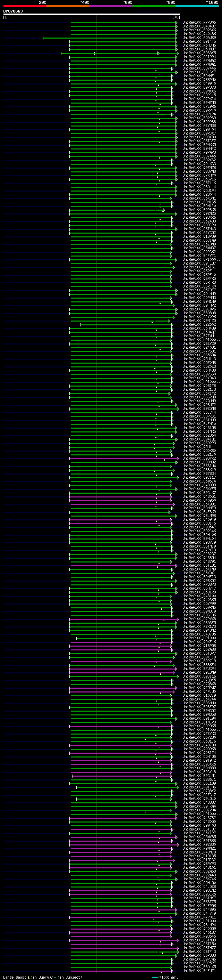This screenshot has width=222, height=980.
Task: Open hit UniRef100_B4FSK9
Action: 199,512
